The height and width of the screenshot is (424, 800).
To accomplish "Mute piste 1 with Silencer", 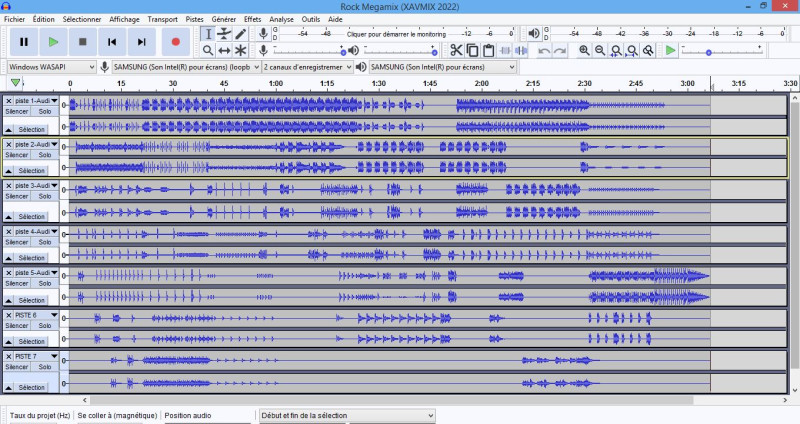I will [x=17, y=111].
